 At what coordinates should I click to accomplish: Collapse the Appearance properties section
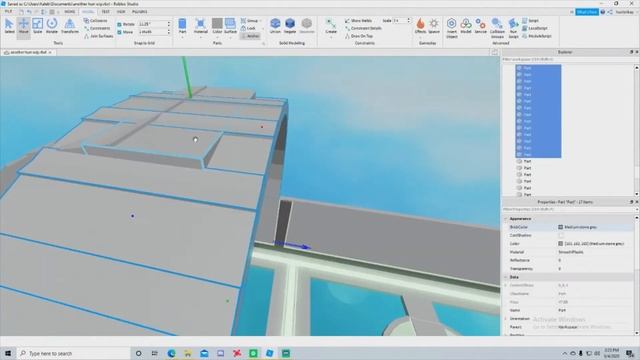[x=505, y=219]
